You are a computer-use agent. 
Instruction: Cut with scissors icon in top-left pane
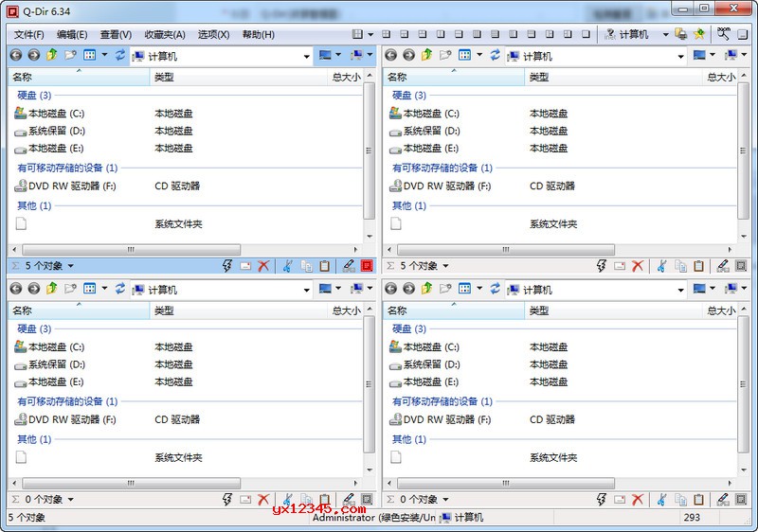[288, 265]
